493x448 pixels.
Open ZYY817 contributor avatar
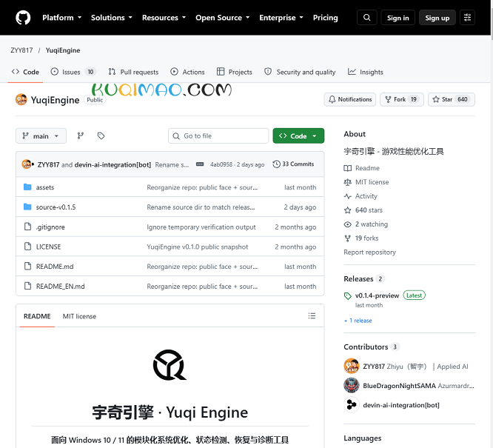[351, 366]
